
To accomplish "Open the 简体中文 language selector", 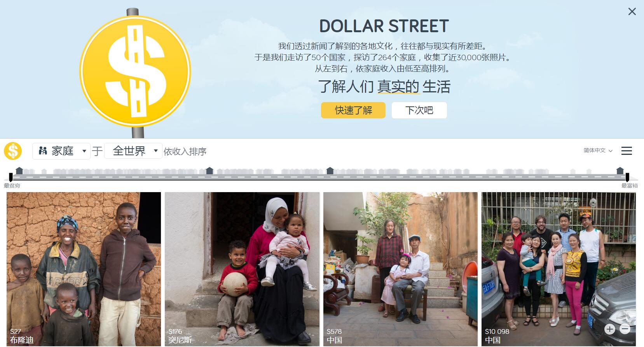I will [x=598, y=151].
